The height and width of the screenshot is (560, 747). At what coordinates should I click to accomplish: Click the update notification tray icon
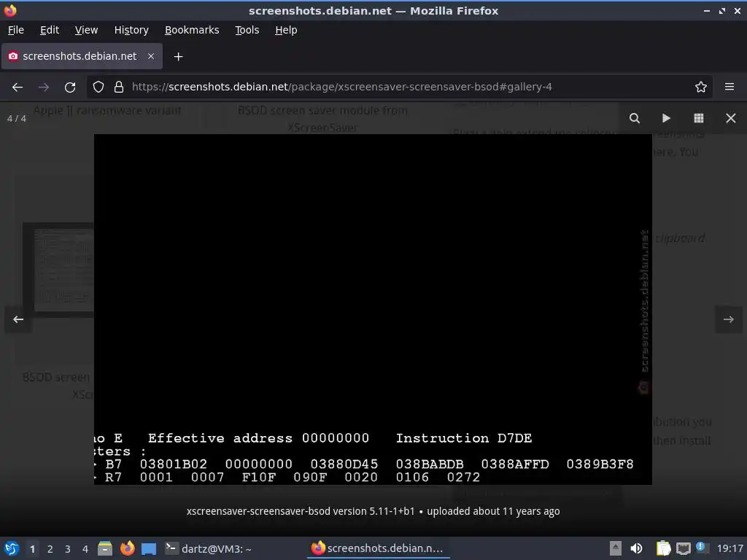coord(701,548)
